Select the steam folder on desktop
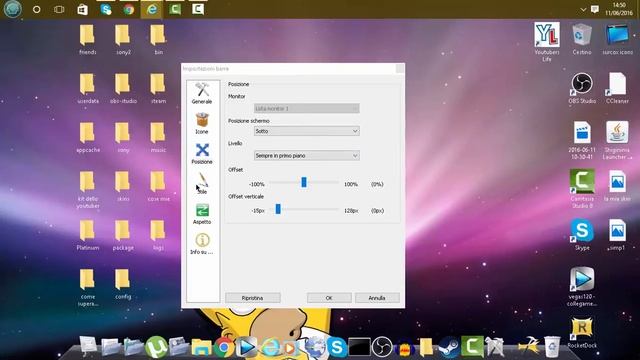640x360 pixels. pos(158,88)
